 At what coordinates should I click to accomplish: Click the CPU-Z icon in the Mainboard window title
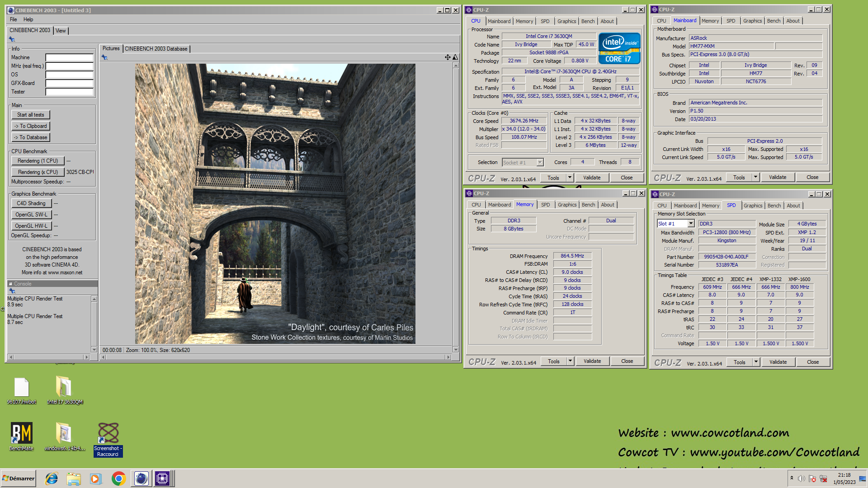pos(654,9)
